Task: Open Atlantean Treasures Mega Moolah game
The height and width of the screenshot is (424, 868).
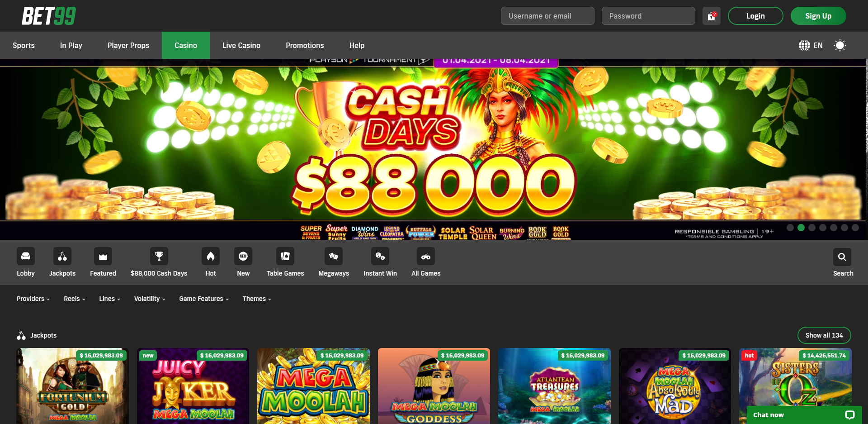Action: [x=554, y=386]
